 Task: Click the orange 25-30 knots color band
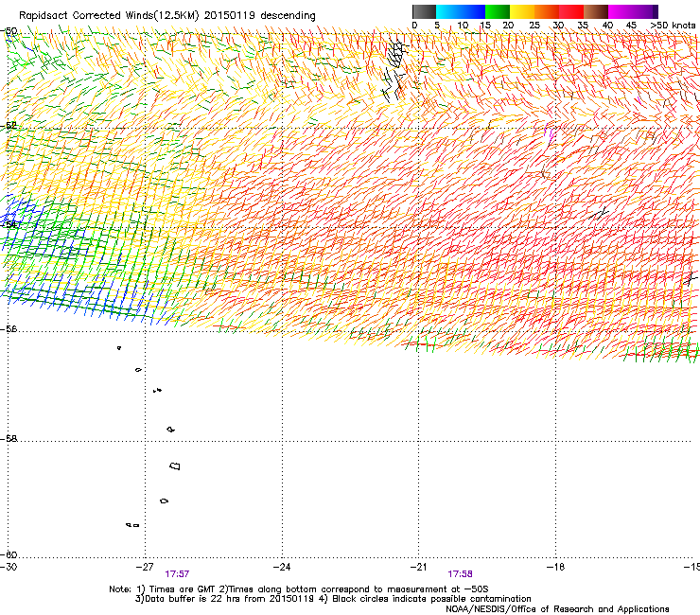[x=547, y=11]
